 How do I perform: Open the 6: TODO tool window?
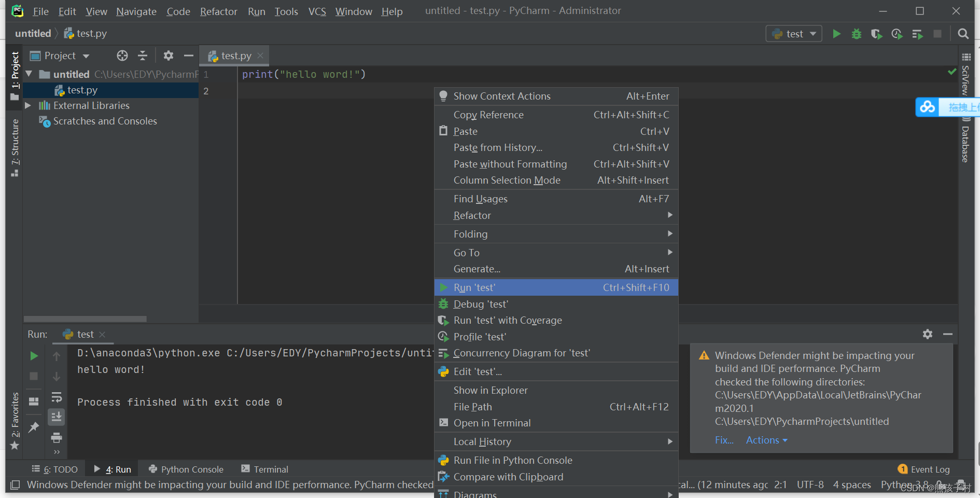click(55, 469)
